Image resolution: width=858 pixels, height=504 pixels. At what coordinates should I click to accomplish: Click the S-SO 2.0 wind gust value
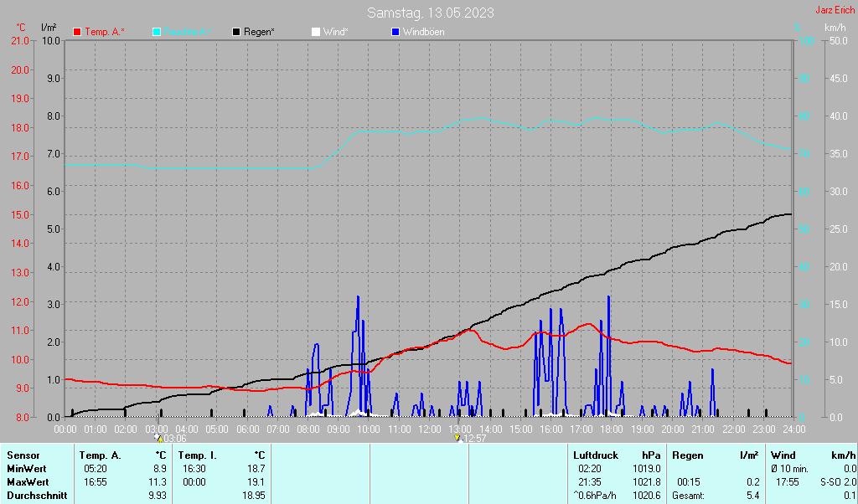tap(838, 483)
